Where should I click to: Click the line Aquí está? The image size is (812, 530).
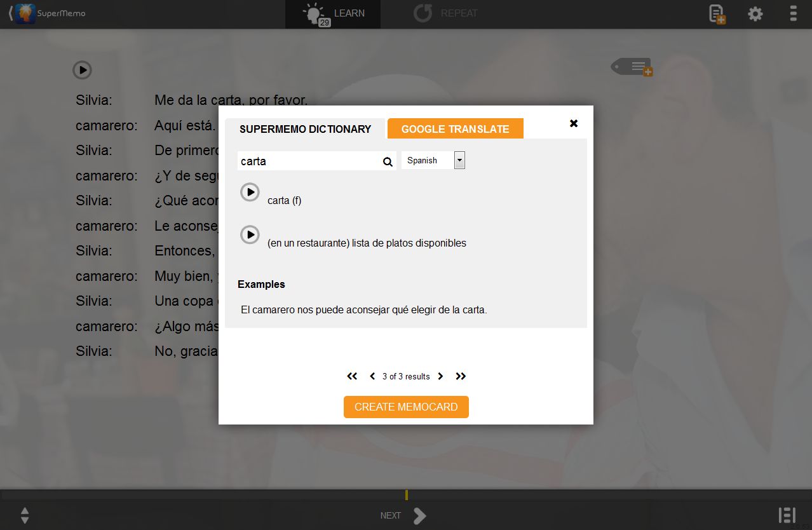186,125
